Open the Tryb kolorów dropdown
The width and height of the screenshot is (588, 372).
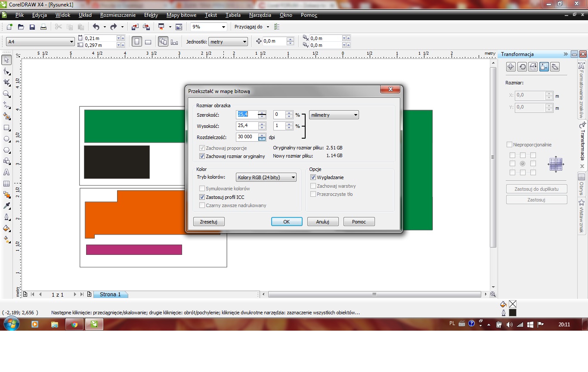(266, 177)
